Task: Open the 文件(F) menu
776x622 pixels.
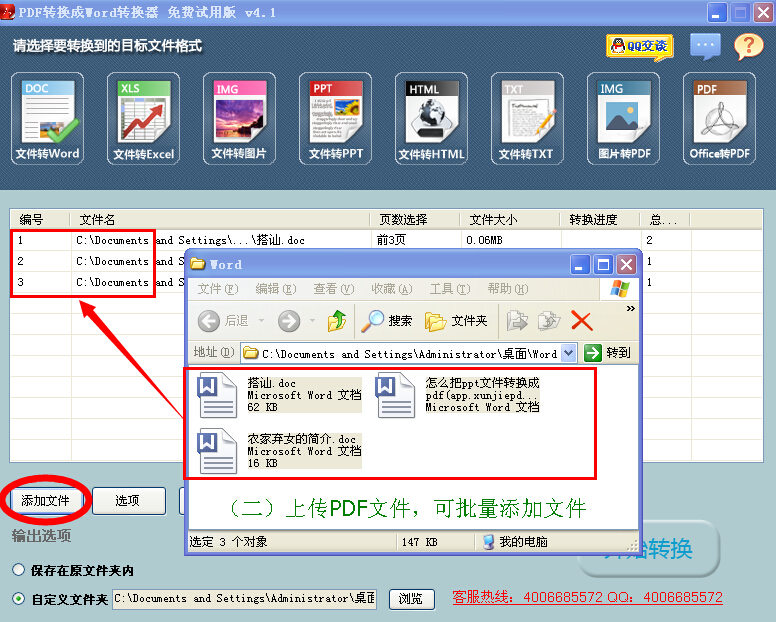Action: (x=218, y=289)
